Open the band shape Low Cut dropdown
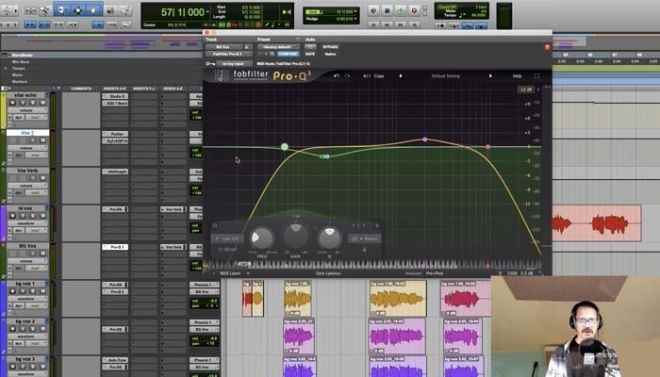Image resolution: width=660 pixels, height=377 pixels. [x=227, y=239]
